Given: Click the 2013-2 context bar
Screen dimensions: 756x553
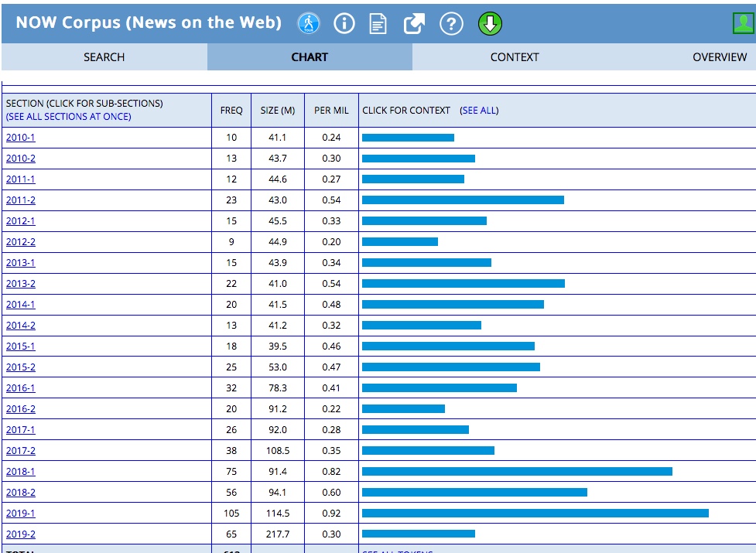Looking at the screenshot, I should (464, 284).
